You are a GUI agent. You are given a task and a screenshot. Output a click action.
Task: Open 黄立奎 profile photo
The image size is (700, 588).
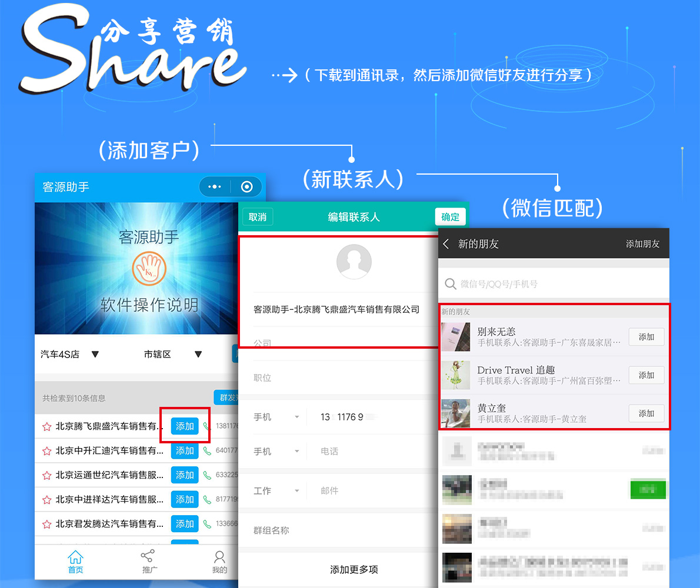(456, 413)
